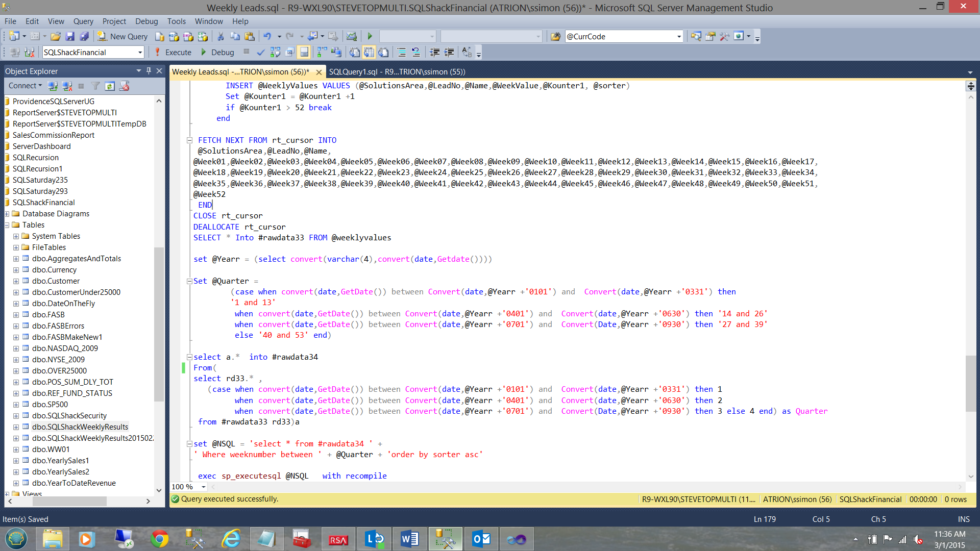Expand the dbo.Currency table node

coord(16,270)
